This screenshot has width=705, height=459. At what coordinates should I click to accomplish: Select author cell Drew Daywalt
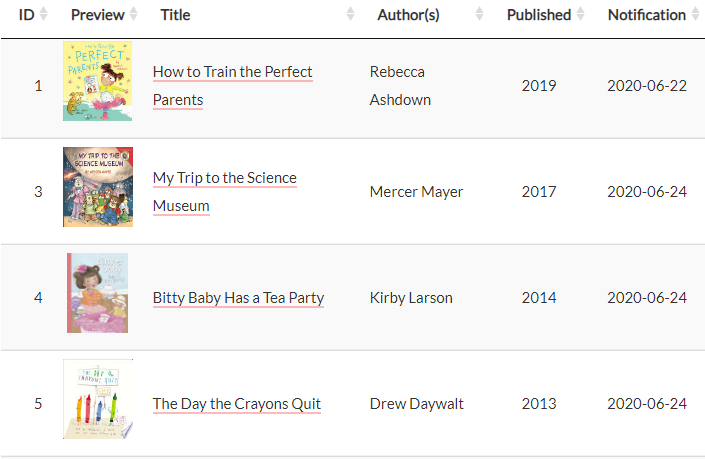point(416,404)
